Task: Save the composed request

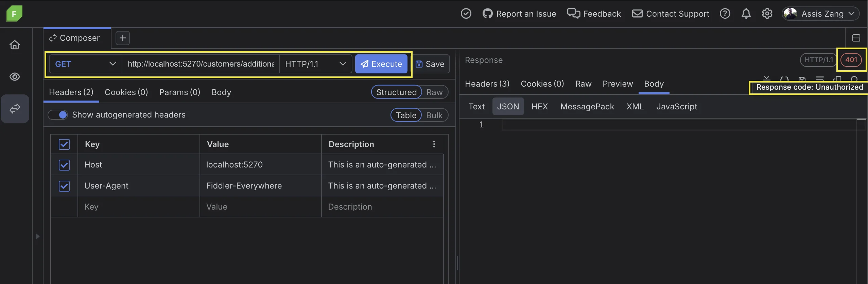Action: (430, 64)
